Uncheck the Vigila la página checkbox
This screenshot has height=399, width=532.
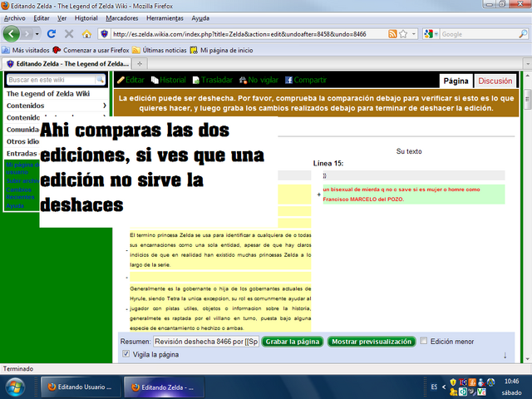[x=126, y=354]
